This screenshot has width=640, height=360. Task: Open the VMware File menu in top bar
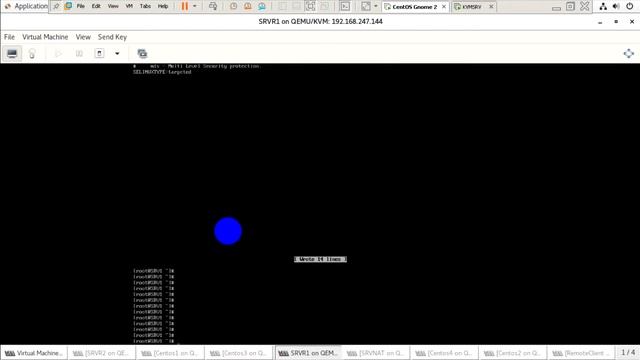[x=81, y=6]
